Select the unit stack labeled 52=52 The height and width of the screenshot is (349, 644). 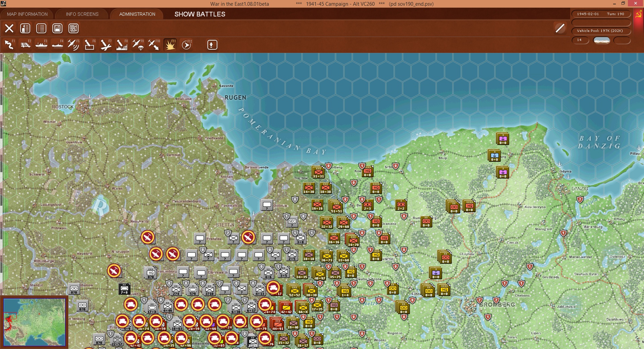click(294, 291)
